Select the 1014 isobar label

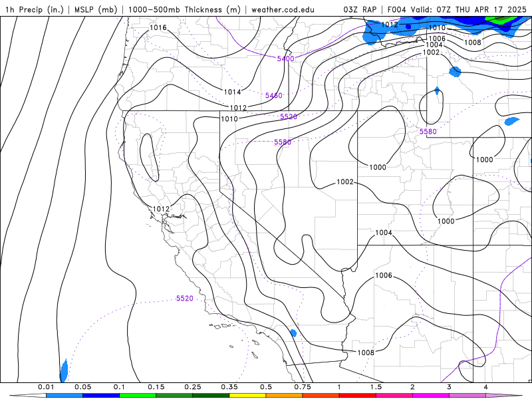click(x=232, y=92)
